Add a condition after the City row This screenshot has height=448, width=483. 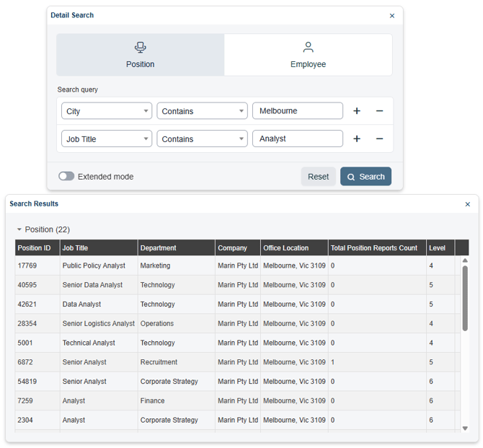[x=357, y=111]
